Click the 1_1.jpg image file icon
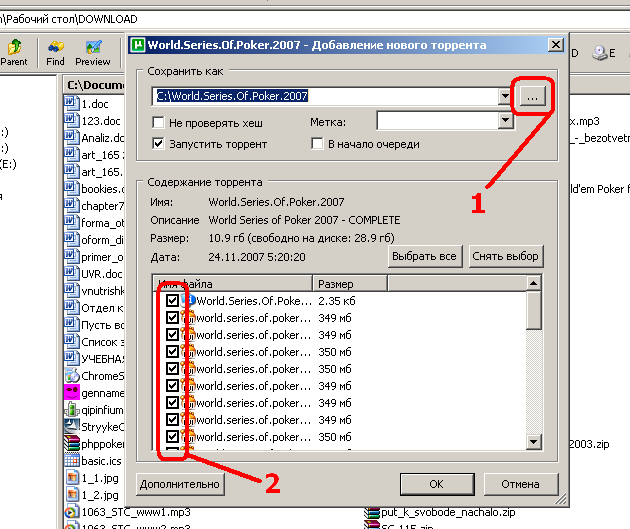 (71, 477)
